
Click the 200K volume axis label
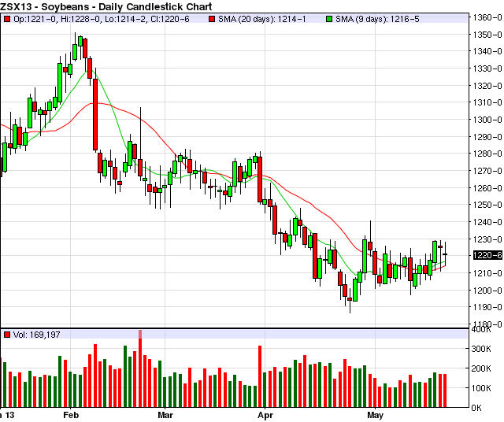(x=481, y=368)
